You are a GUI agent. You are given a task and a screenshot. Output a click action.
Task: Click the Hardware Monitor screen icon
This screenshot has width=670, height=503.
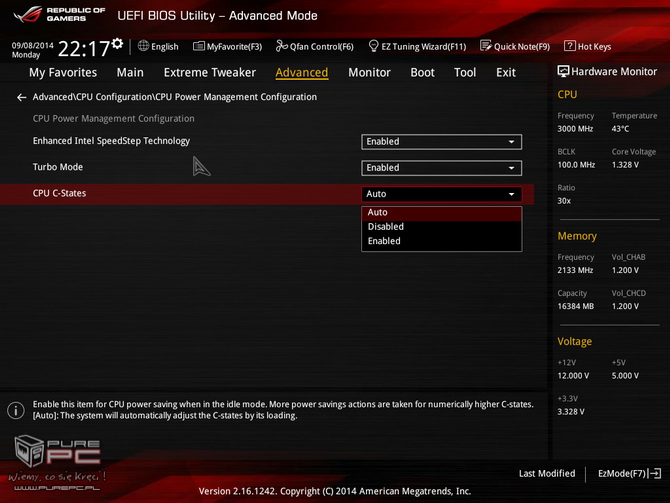[x=563, y=71]
